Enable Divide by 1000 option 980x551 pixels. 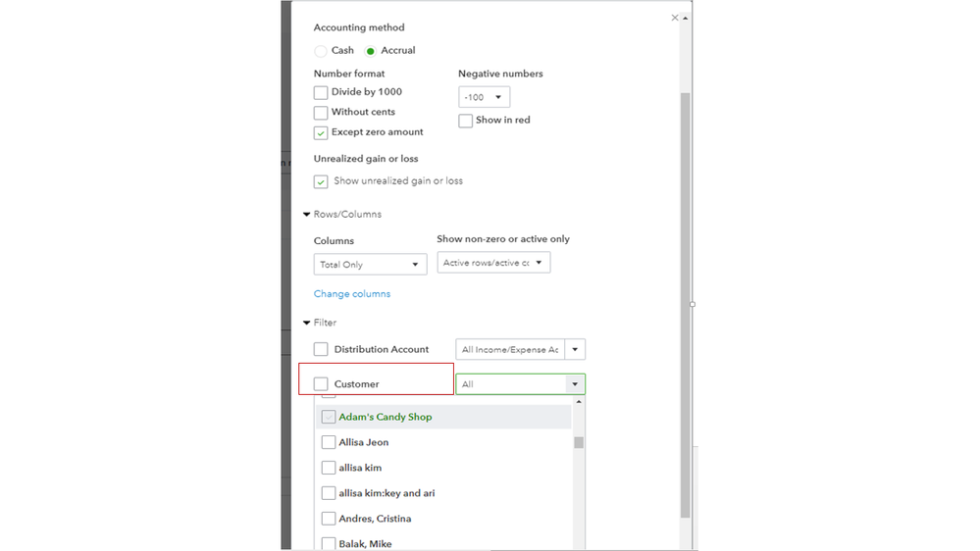321,92
